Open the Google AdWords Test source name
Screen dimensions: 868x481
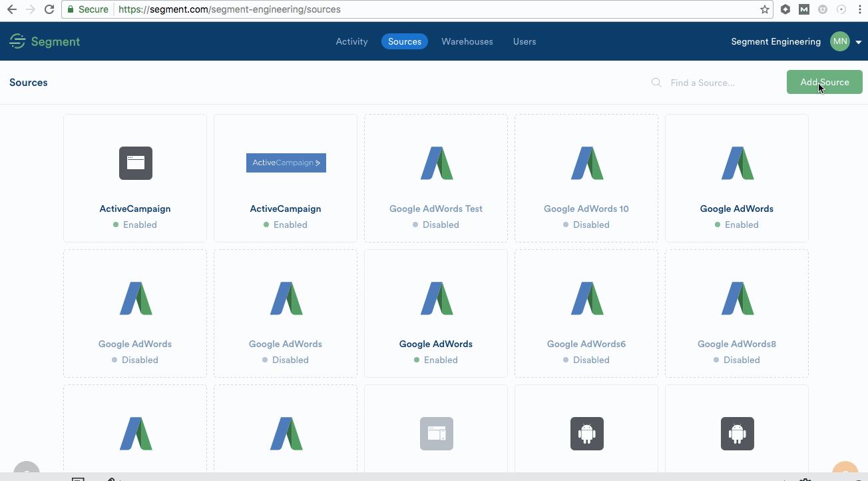point(436,209)
